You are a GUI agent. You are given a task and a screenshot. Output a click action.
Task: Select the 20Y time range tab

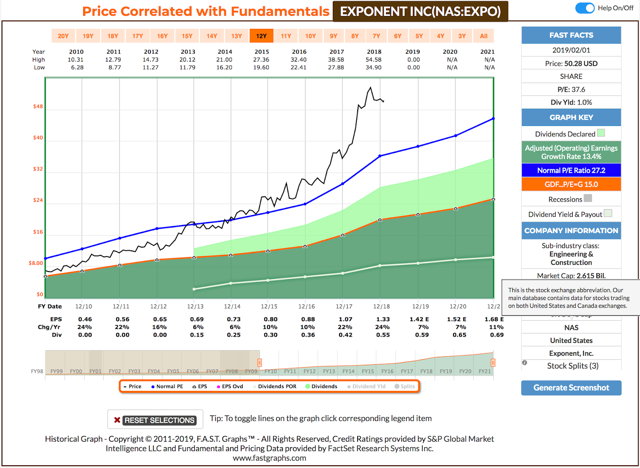63,36
